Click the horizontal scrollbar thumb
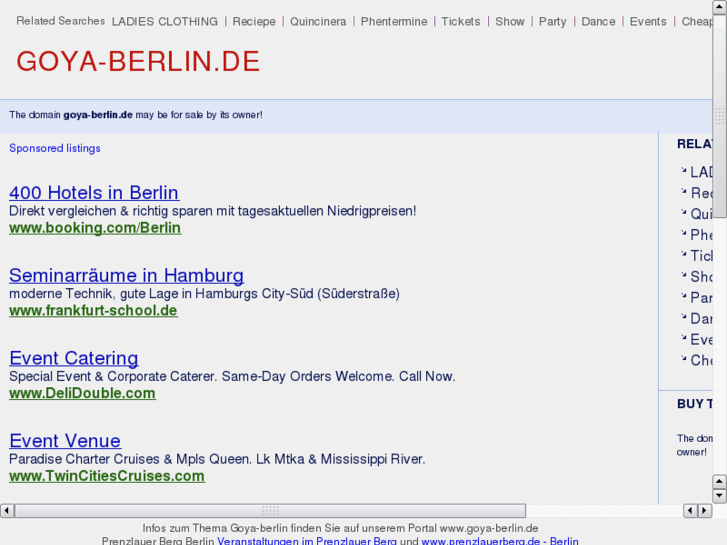 270,511
